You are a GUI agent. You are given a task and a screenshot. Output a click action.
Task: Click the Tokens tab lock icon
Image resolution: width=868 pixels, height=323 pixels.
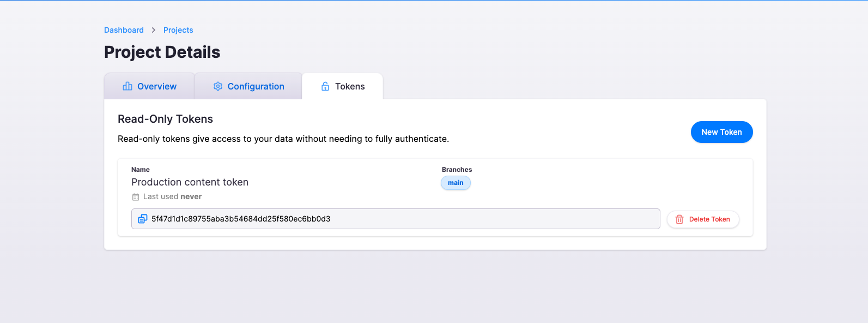325,86
